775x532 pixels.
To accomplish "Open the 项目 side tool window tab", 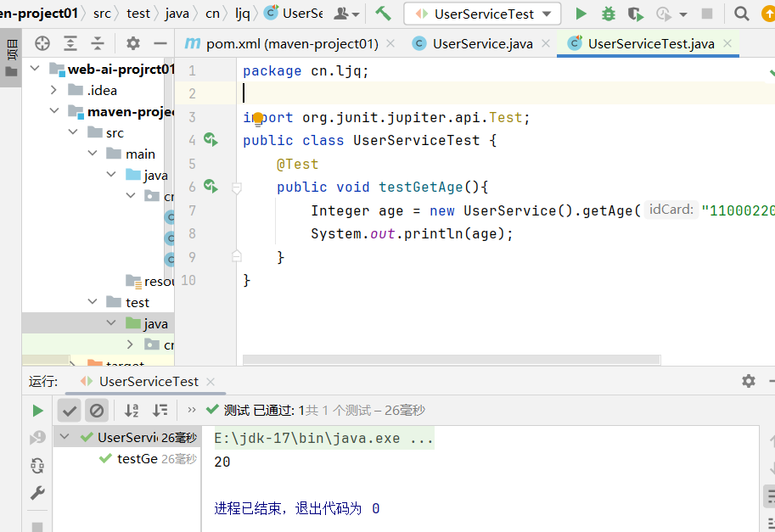I will pos(11,57).
